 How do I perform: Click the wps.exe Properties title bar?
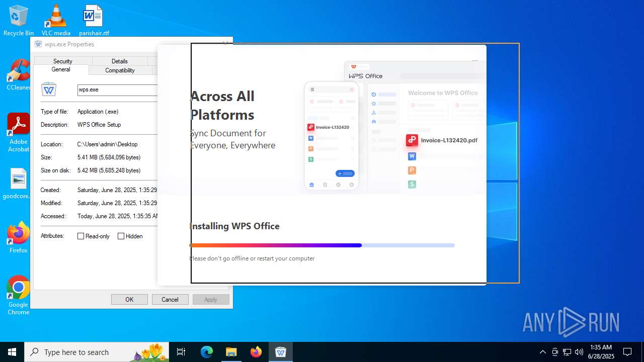(131, 44)
